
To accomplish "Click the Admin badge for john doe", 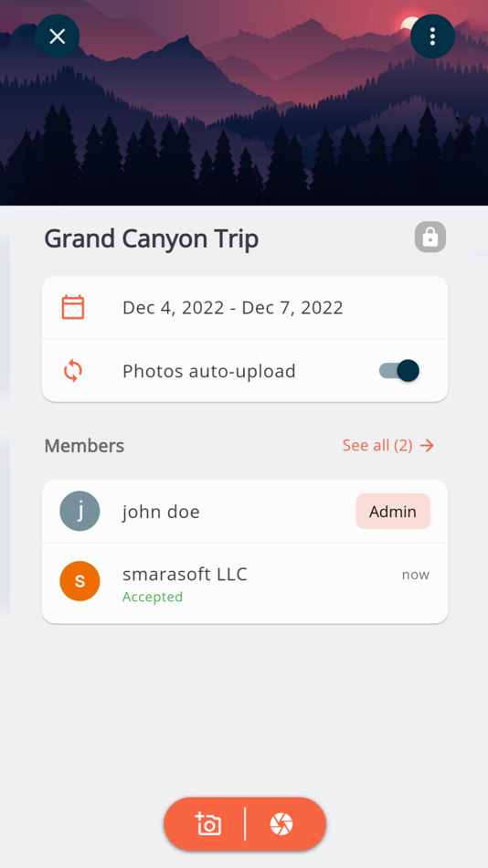I will click(x=393, y=512).
